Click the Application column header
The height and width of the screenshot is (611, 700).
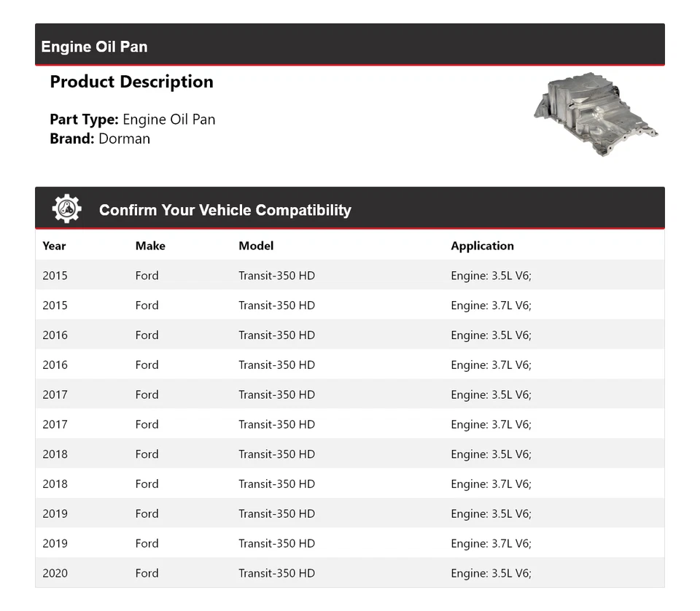(482, 246)
